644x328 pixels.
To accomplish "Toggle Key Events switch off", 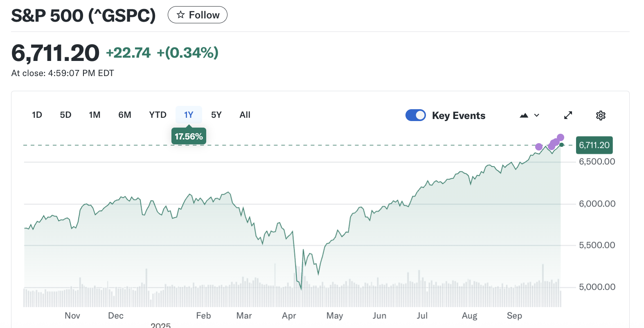I will tap(416, 115).
